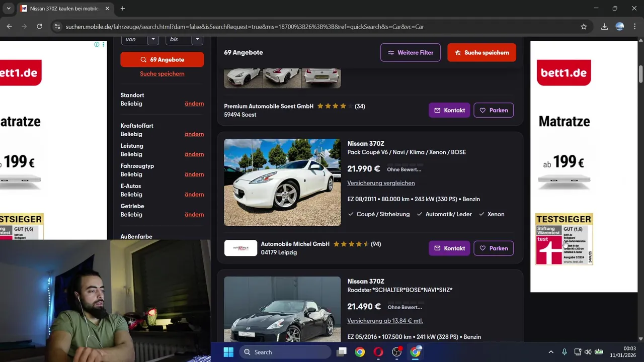Open the network tray icon

578,352
